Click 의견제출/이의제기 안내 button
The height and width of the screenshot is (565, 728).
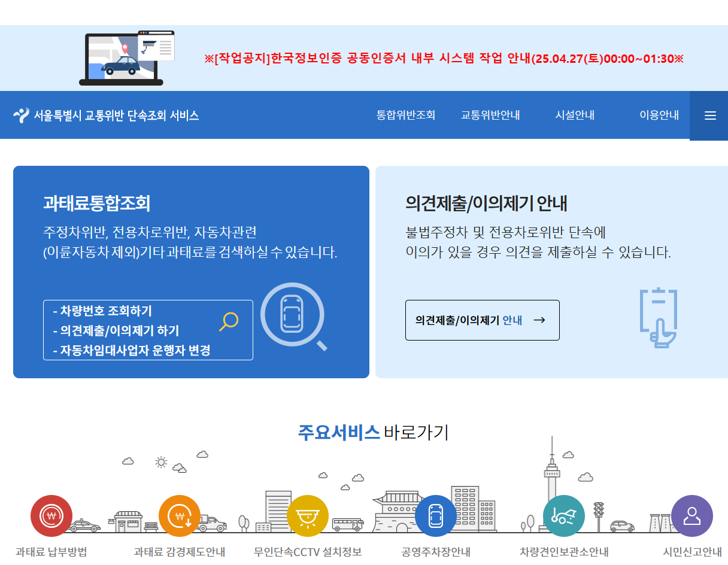coord(483,320)
